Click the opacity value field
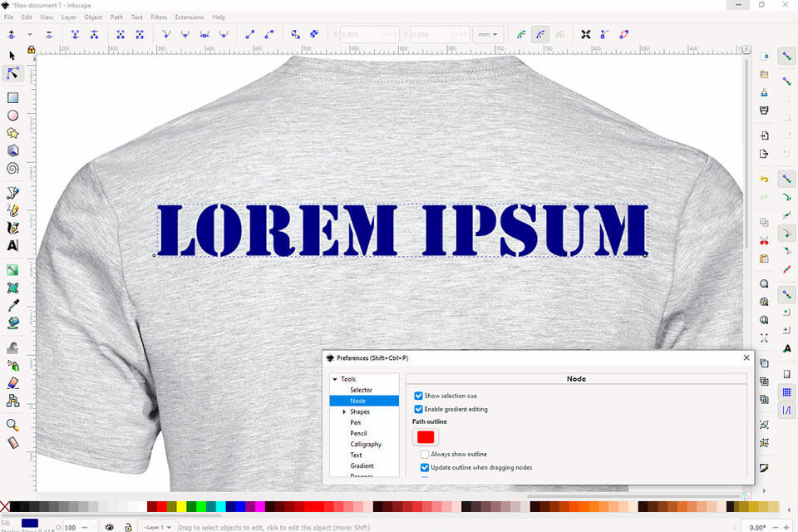Image resolution: width=798 pixels, height=532 pixels. point(71,527)
